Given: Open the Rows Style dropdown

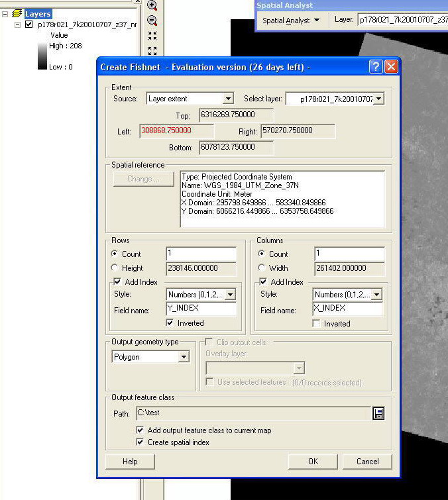Looking at the screenshot, I should tap(230, 295).
